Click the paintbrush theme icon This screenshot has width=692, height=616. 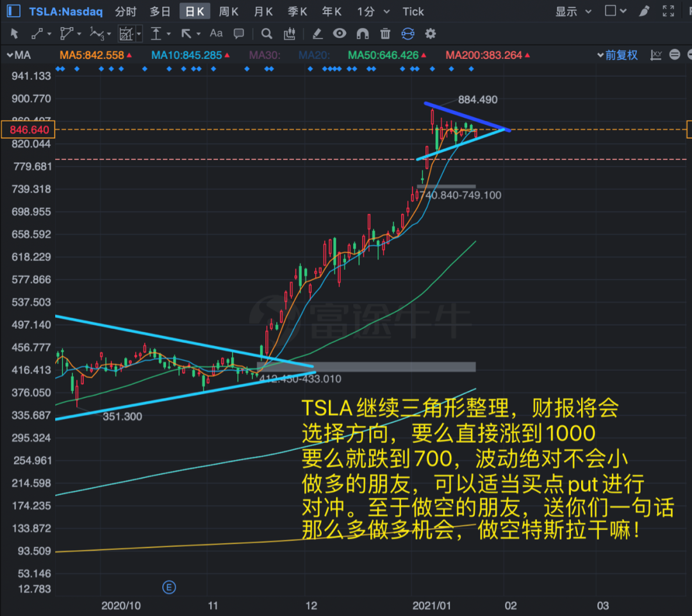[644, 11]
